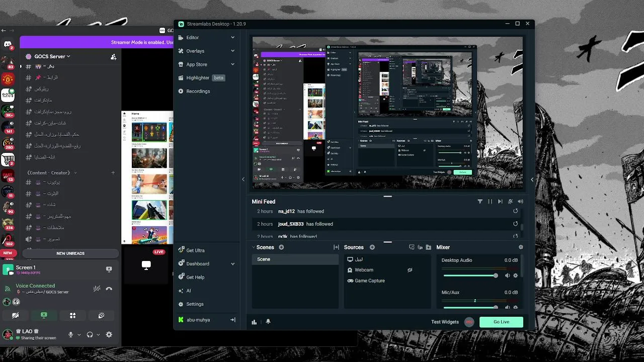Toggle Mini Feed alert volume speaker

pyautogui.click(x=520, y=202)
